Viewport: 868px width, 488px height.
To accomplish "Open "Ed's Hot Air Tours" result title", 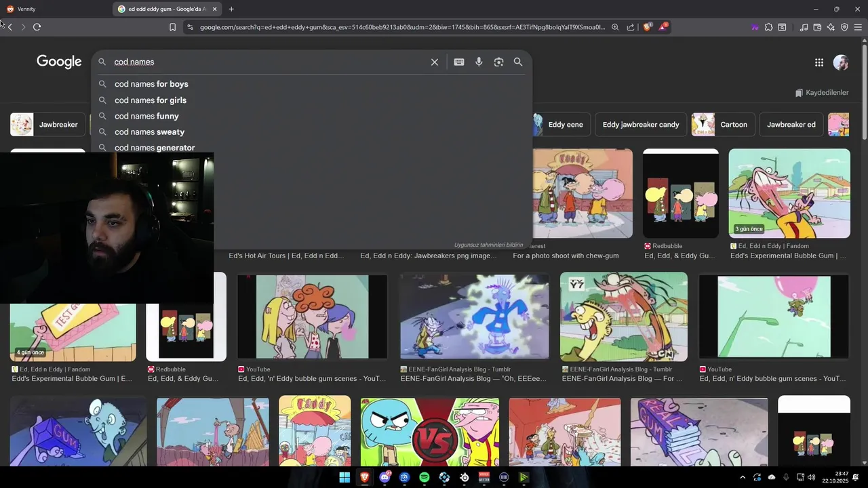I will click(x=286, y=256).
